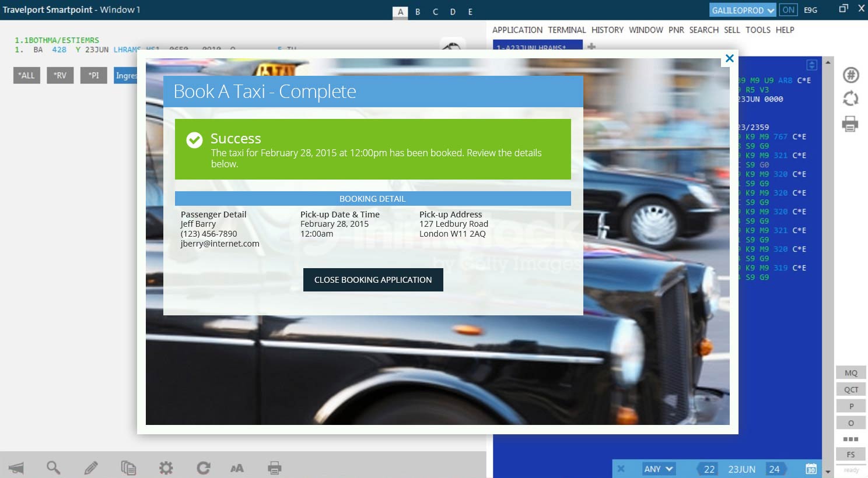Switch to window tab B
868x478 pixels.
(418, 12)
